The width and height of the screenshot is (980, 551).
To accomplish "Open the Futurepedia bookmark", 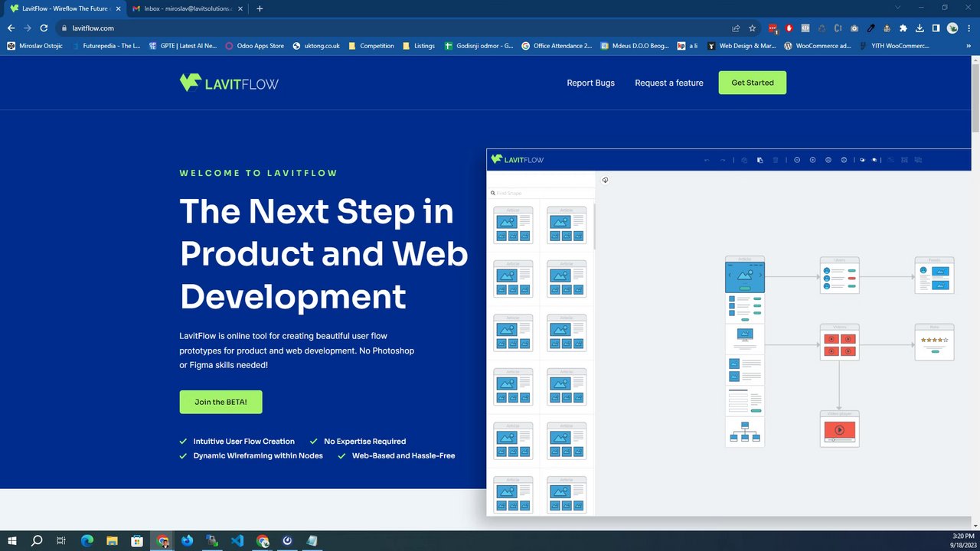I will coord(106,46).
